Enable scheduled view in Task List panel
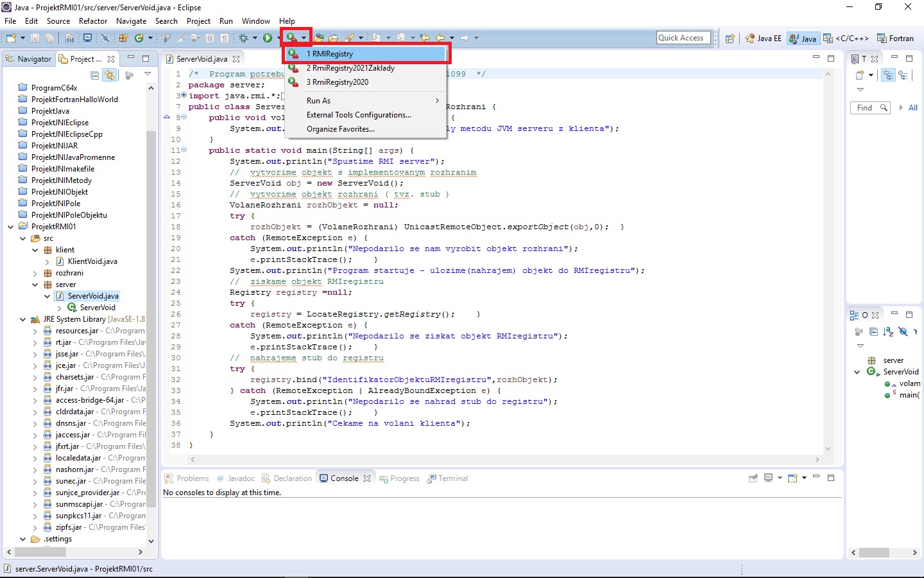 [904, 74]
